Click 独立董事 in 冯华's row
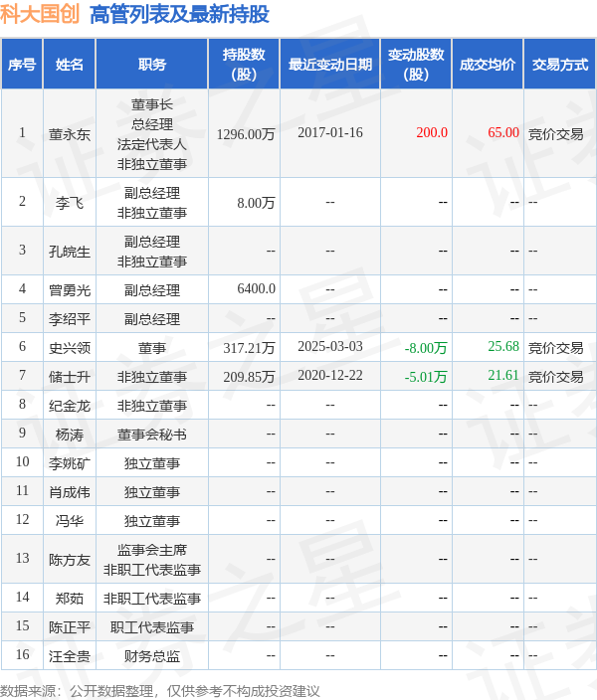597x700 pixels. click(x=152, y=521)
